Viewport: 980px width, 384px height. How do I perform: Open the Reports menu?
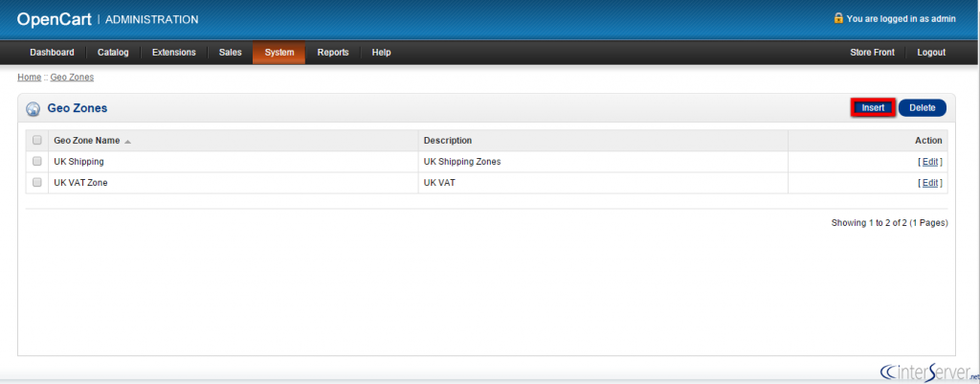(x=332, y=53)
